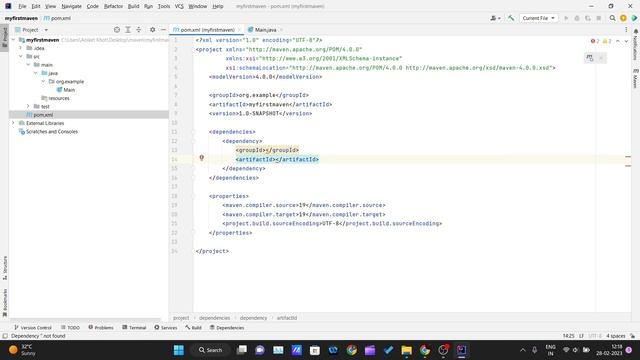Screen dimensions: 640x360
Task: Open the VCS menu
Action: tap(179, 6)
